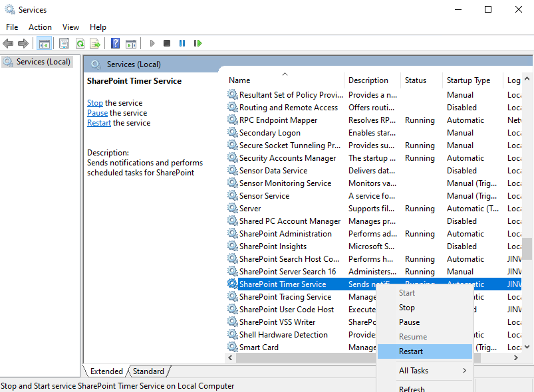Select SharePoint Server Search 16 row
This screenshot has height=392, width=534.
(374, 271)
